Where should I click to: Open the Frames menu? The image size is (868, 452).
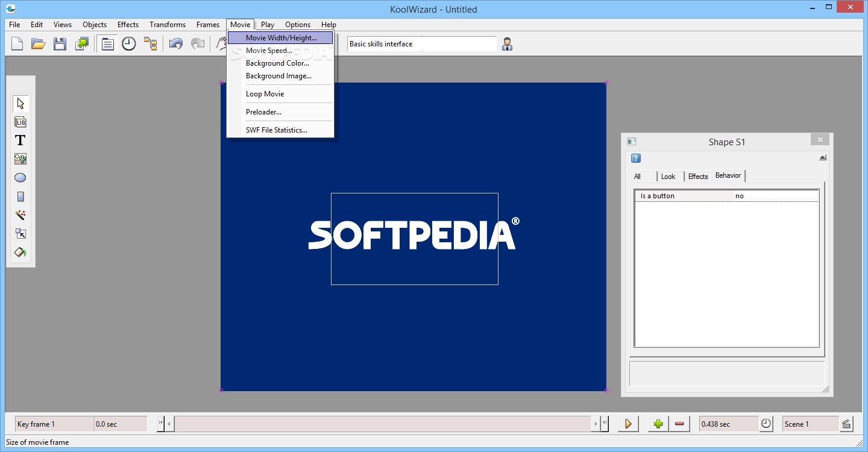point(208,25)
